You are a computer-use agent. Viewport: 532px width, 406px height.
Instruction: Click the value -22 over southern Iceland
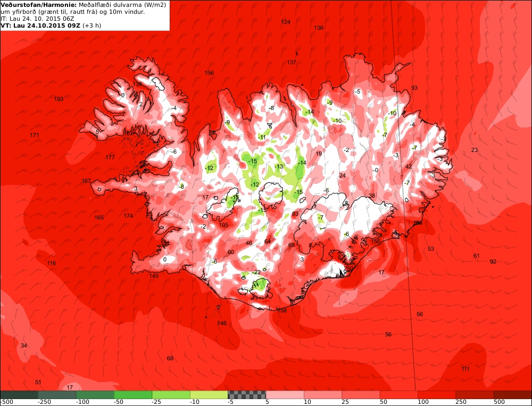coord(256,273)
